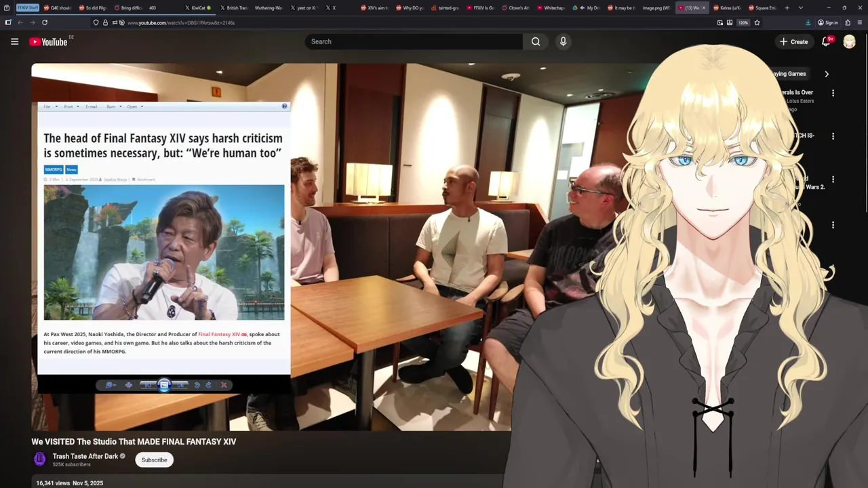Open the Trash Taste After Dark channel avatar
Viewport: 868px width, 488px height.
point(40,460)
